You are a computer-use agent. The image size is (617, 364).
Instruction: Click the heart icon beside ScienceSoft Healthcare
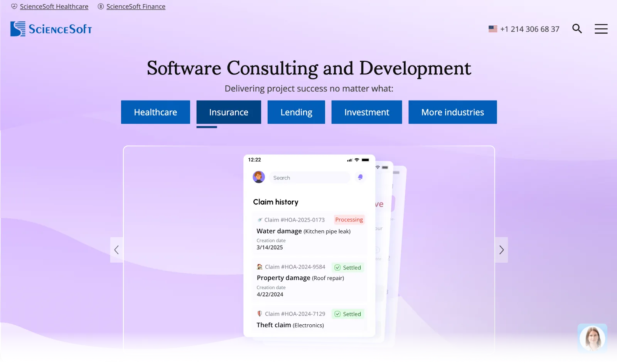(x=14, y=7)
